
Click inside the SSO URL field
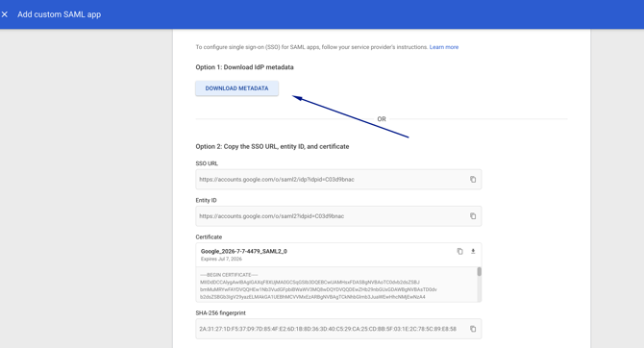click(338, 180)
